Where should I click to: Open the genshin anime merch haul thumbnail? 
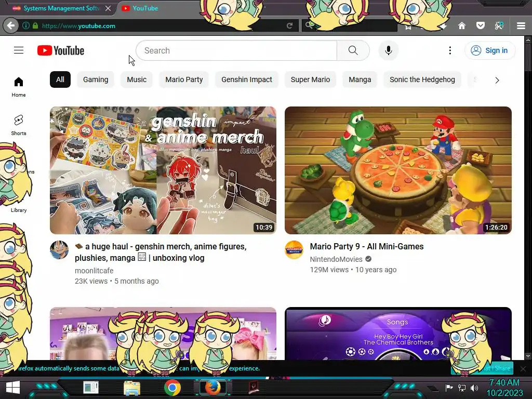click(163, 170)
